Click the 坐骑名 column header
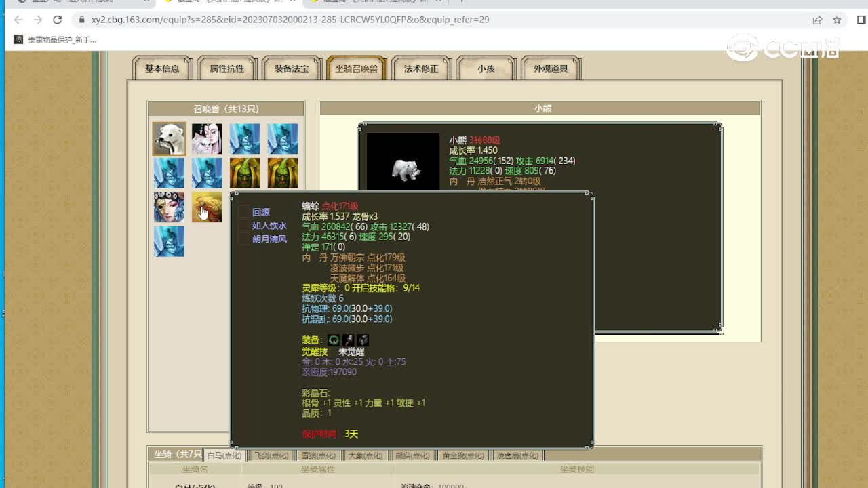This screenshot has height=488, width=868. tap(195, 469)
